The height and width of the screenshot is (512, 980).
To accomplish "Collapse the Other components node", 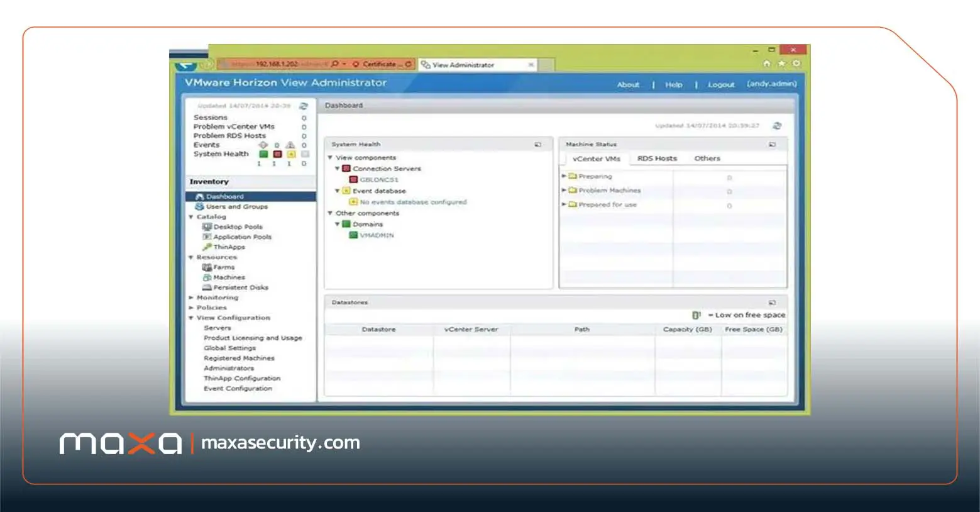I will [330, 213].
